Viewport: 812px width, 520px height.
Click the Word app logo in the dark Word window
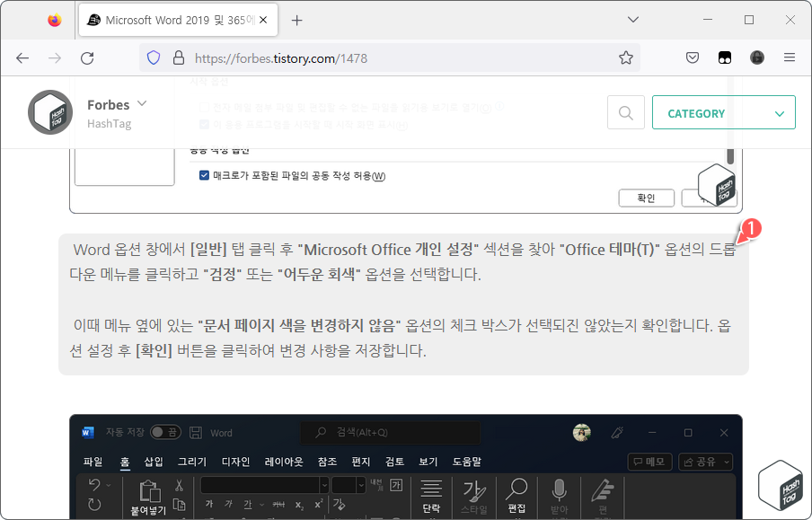pyautogui.click(x=88, y=433)
